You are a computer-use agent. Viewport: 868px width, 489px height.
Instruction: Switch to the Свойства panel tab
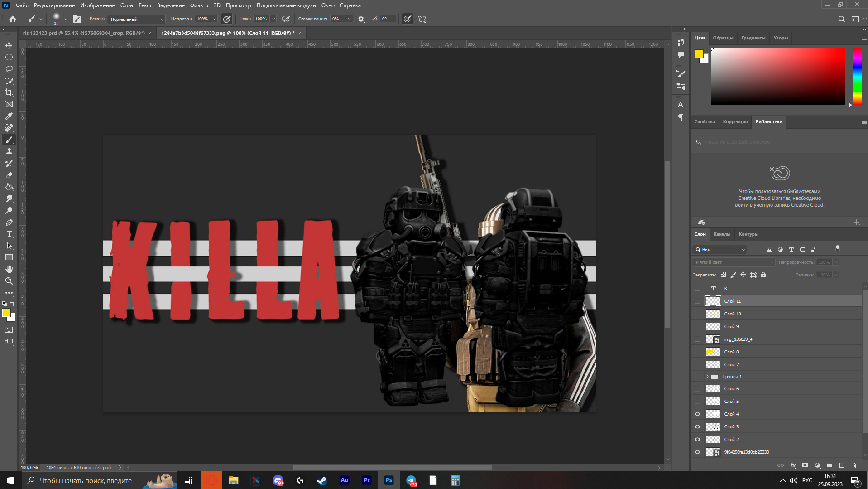click(x=705, y=122)
